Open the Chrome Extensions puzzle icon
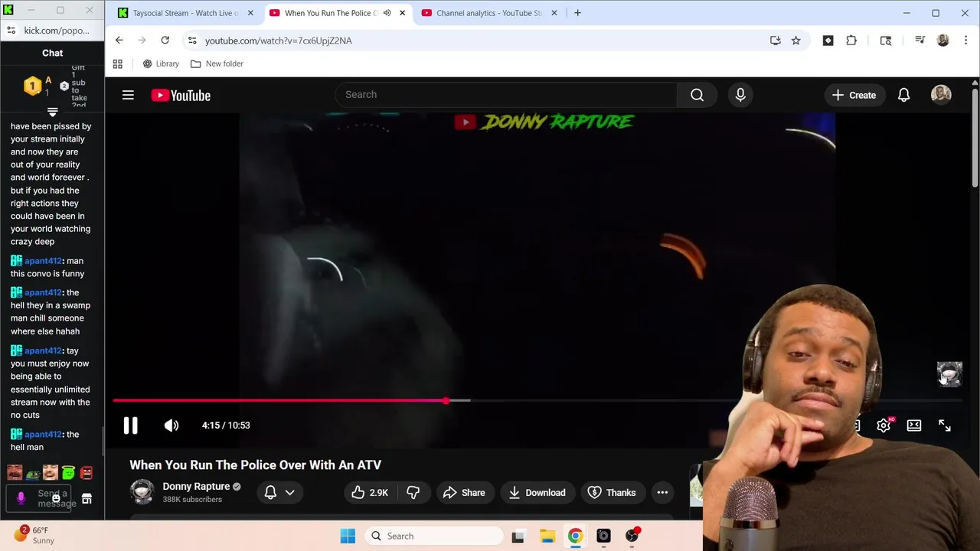This screenshot has width=980, height=551. [x=851, y=41]
